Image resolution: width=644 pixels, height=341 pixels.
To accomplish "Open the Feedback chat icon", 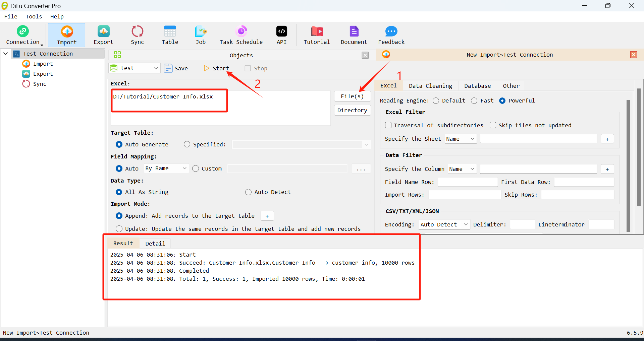I will coord(391,31).
